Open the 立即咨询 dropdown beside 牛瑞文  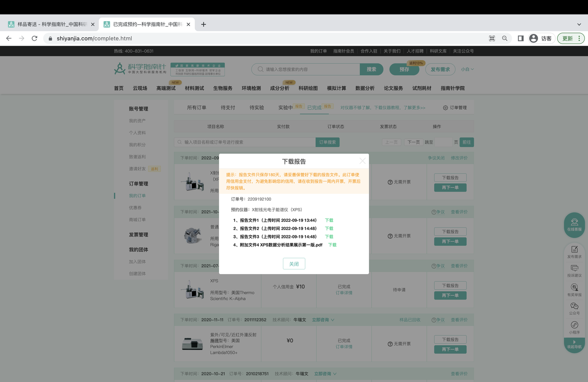(x=323, y=320)
